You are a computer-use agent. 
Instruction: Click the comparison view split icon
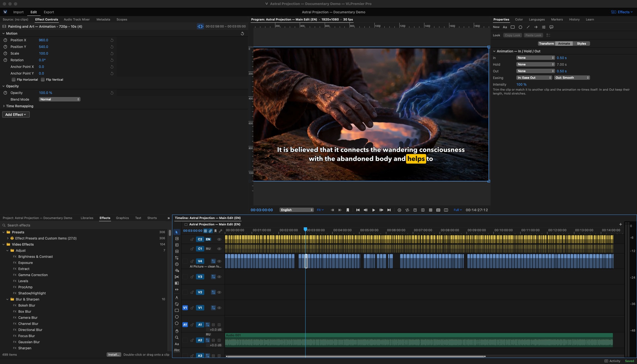[x=446, y=210]
